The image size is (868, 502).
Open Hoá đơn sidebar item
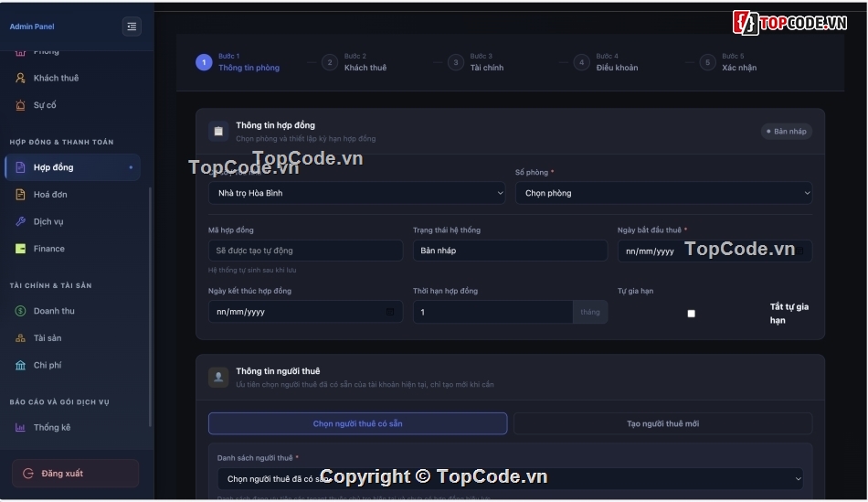click(x=72, y=195)
